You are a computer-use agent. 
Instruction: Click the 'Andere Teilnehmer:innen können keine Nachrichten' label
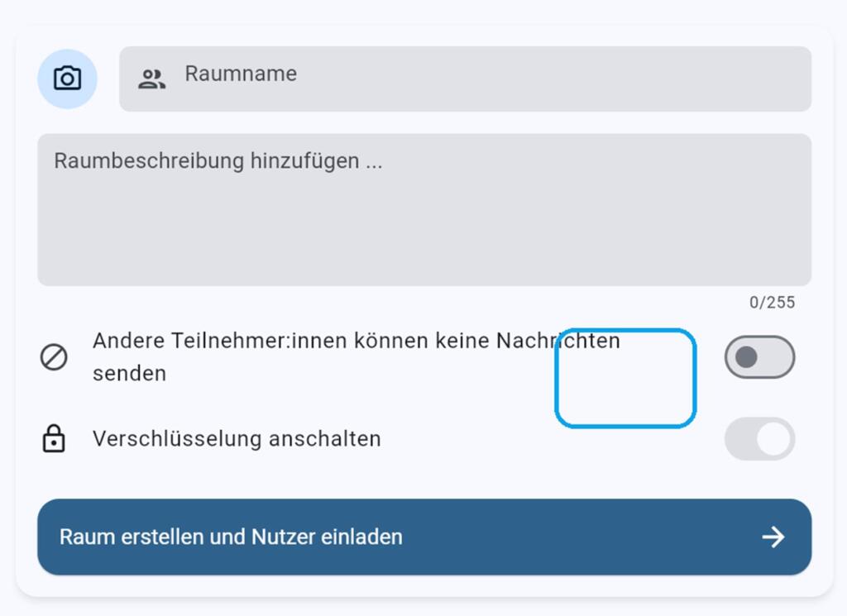pos(357,341)
